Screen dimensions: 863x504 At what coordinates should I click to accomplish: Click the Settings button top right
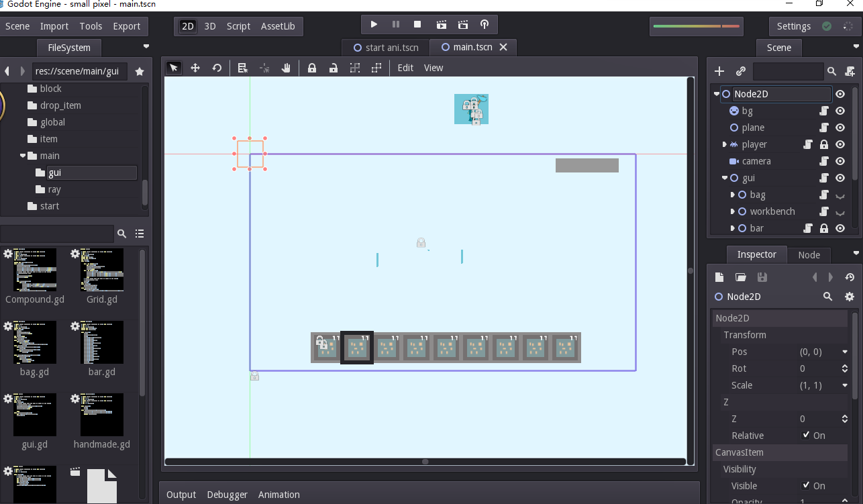[794, 26]
